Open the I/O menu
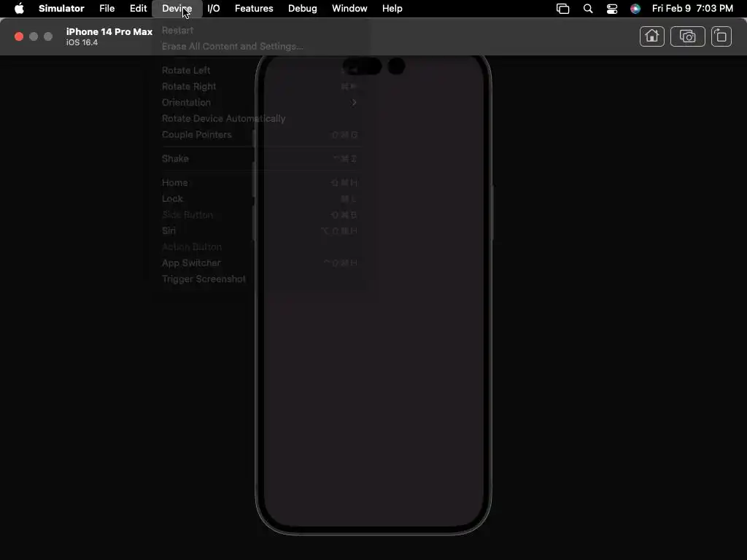Image resolution: width=747 pixels, height=560 pixels. (214, 9)
